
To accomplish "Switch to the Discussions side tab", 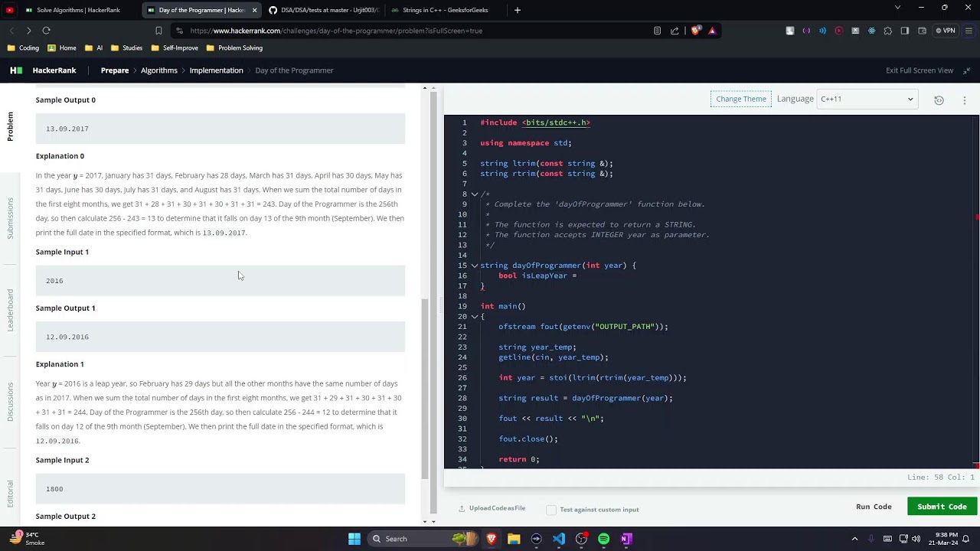I will coord(10,402).
